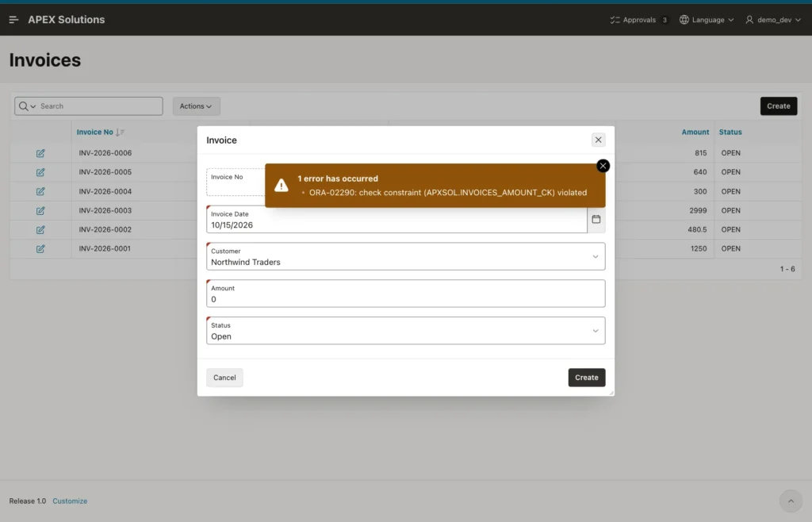Edit invoice INV-2026-0002 via pencil icon
The image size is (812, 522).
coord(40,230)
